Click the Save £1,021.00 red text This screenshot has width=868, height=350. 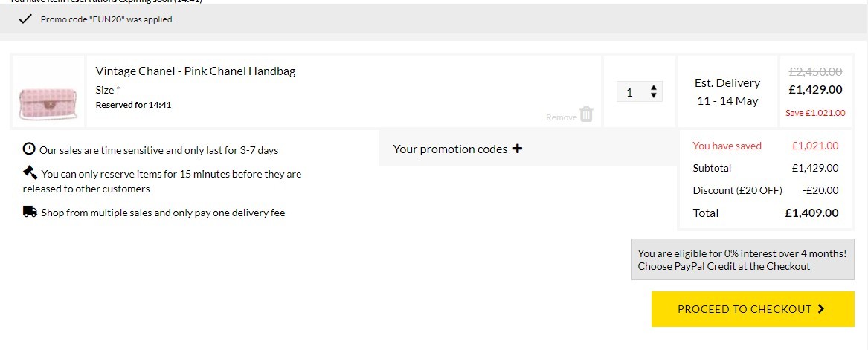pos(815,113)
